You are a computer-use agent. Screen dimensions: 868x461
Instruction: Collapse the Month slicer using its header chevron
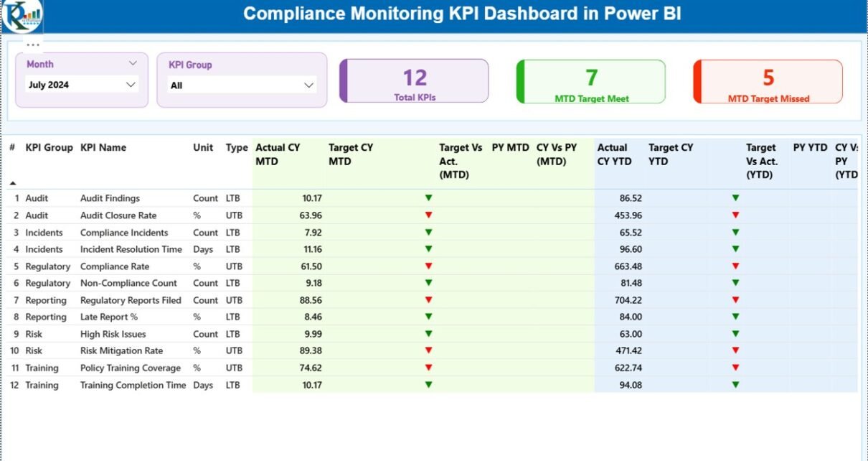(x=133, y=64)
